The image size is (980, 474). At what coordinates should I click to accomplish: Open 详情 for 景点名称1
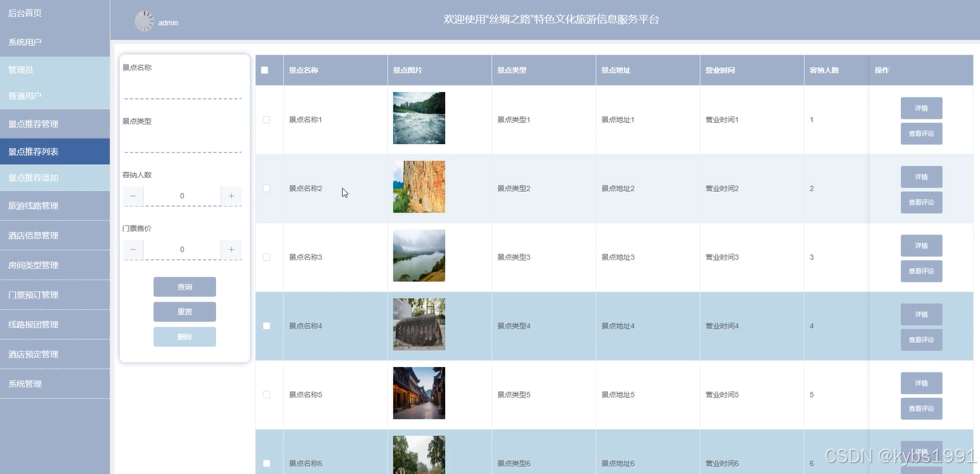tap(921, 108)
